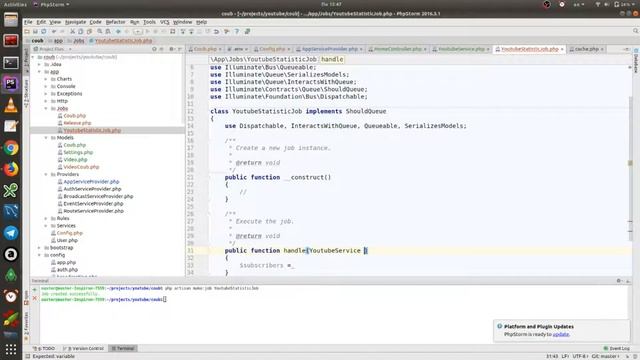Click the update link in the notification
This screenshot has width=640, height=360.
[x=560, y=334]
